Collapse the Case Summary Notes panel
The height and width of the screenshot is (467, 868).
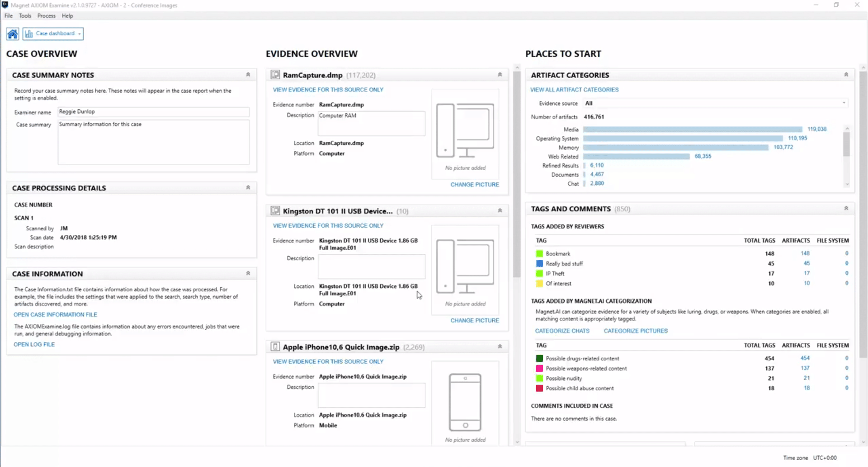click(x=248, y=75)
